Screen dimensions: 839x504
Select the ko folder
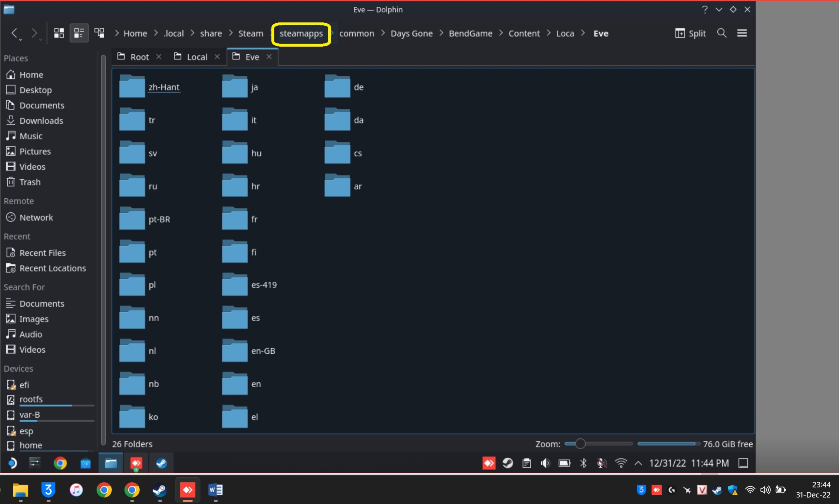point(139,417)
